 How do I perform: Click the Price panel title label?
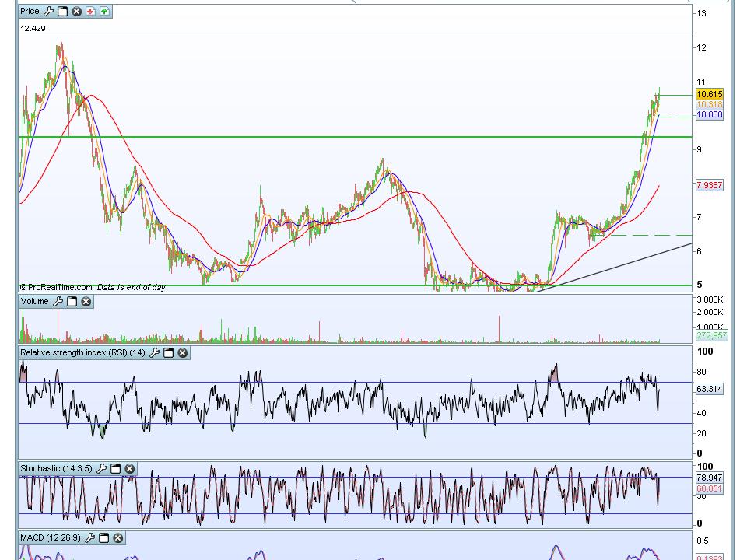coord(30,11)
